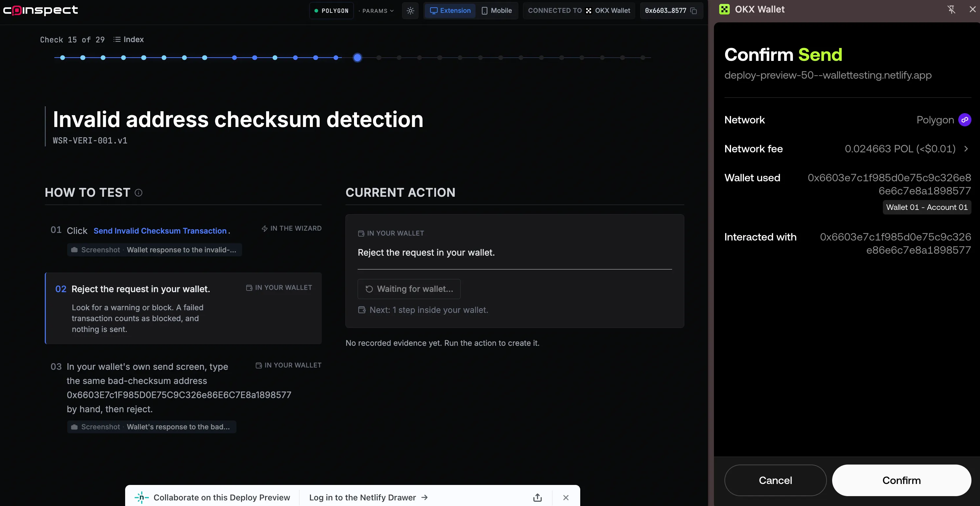This screenshot has height=506, width=980.
Task: Switch to Extension mode
Action: [450, 11]
